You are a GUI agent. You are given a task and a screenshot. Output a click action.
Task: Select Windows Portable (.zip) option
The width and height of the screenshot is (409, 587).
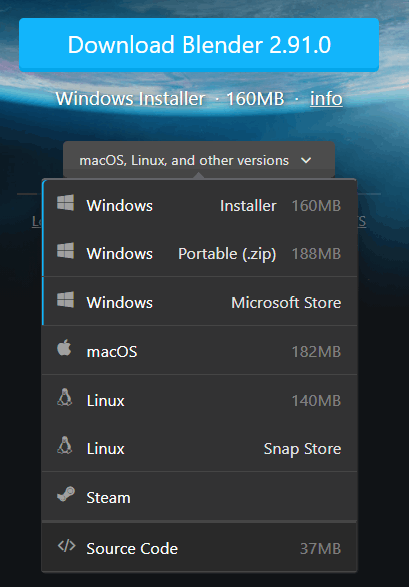coord(199,253)
